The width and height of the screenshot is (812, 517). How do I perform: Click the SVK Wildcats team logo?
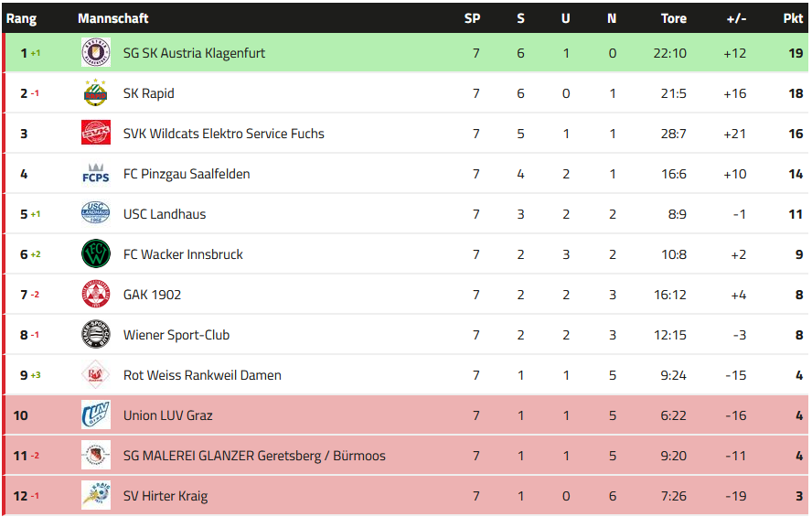96,134
